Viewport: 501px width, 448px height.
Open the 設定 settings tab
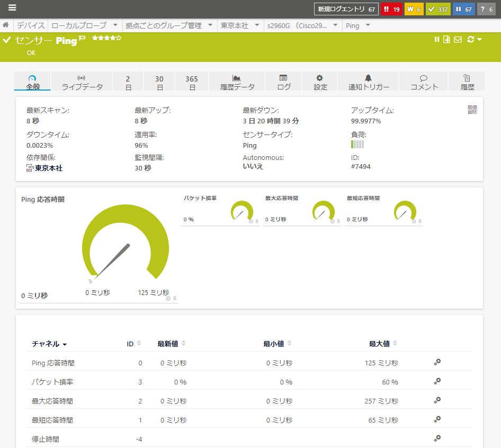[x=320, y=82]
